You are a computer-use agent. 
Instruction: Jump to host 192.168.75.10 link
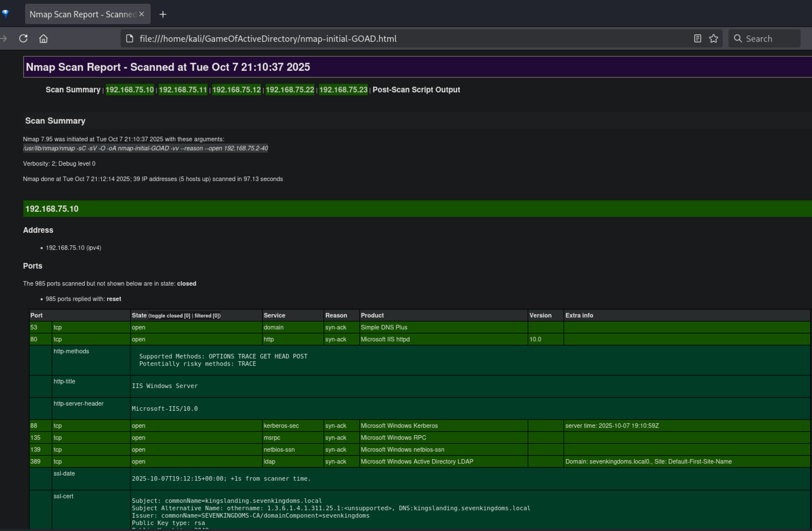pos(130,90)
